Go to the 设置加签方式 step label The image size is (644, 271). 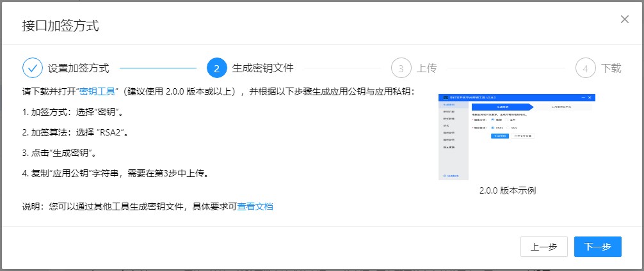(78, 68)
